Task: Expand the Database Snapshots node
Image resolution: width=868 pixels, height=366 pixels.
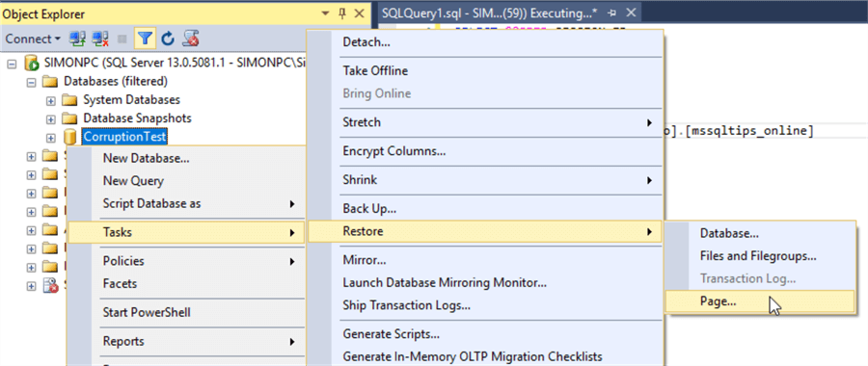Action: (50, 119)
